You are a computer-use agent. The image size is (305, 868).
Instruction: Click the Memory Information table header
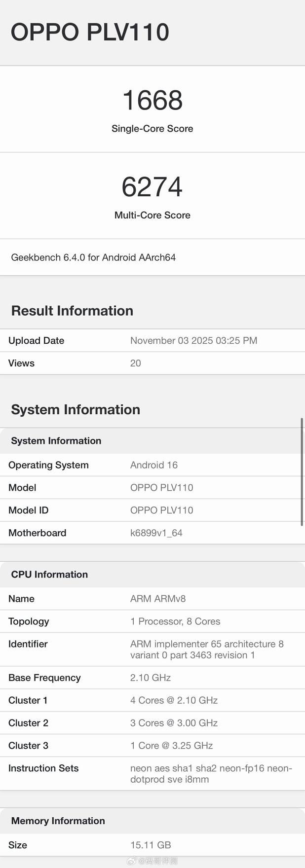[x=58, y=821]
